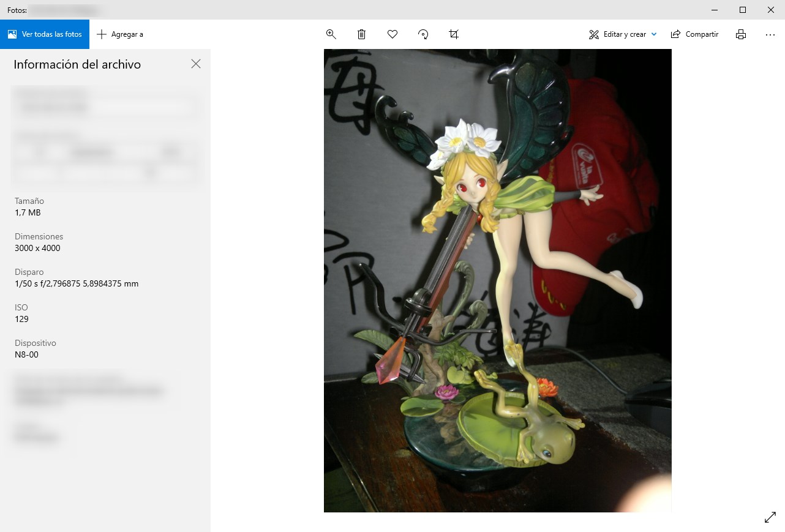Click the 'Disparo' label

29,272
